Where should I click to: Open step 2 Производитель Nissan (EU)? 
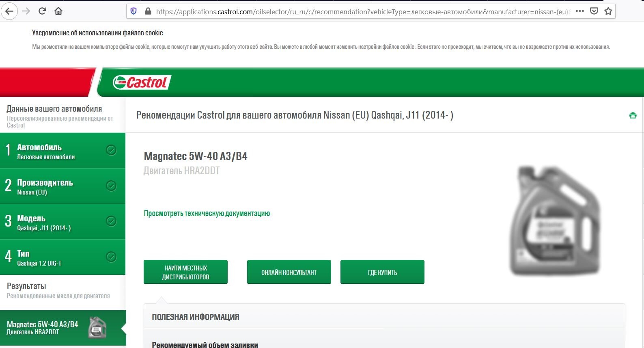click(63, 186)
